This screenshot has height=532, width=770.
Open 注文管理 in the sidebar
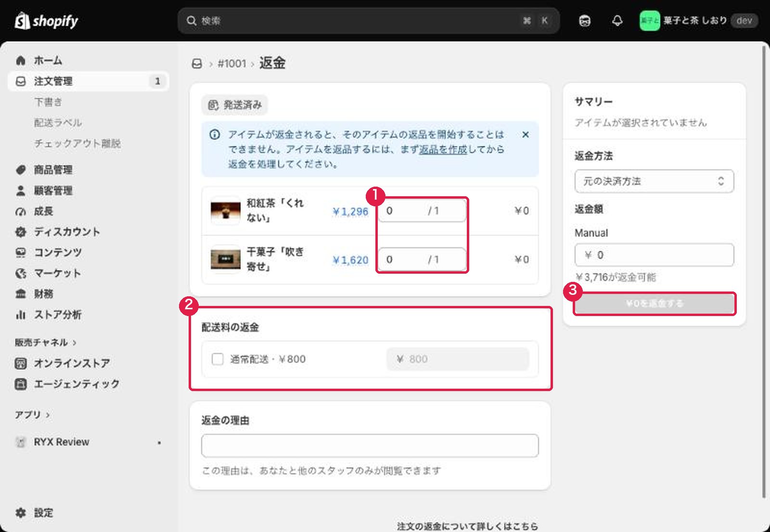click(x=89, y=81)
